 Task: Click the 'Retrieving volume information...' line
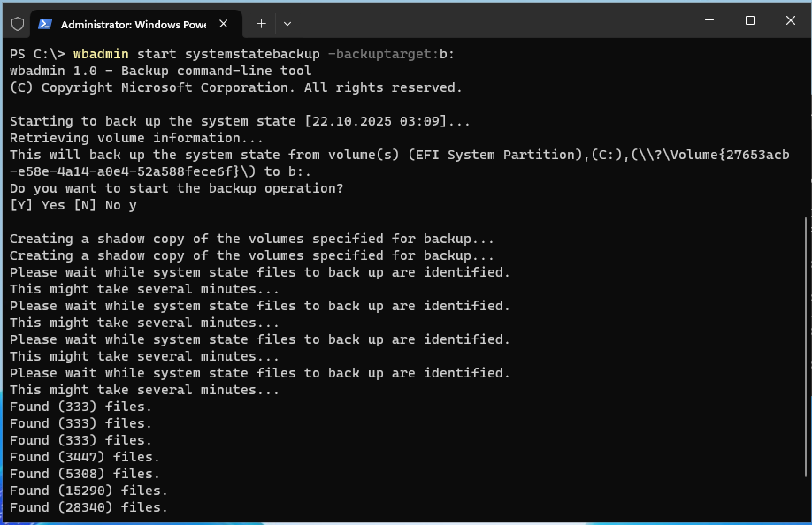coord(136,138)
